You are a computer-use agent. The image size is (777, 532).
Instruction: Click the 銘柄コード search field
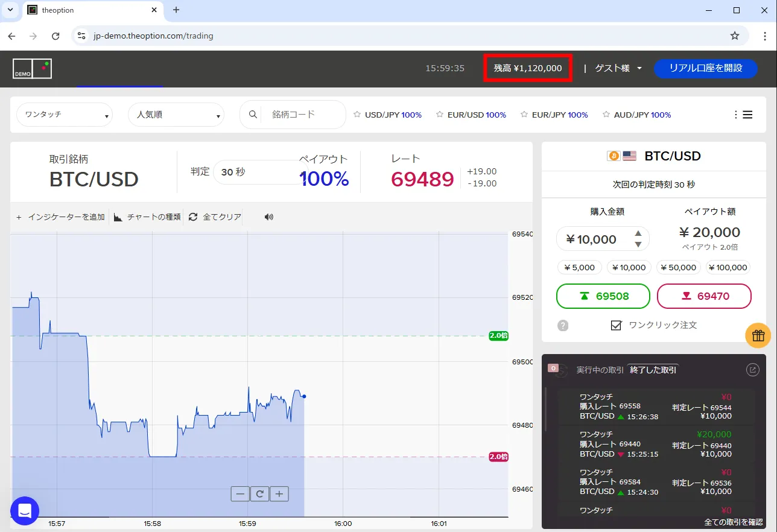click(x=303, y=115)
